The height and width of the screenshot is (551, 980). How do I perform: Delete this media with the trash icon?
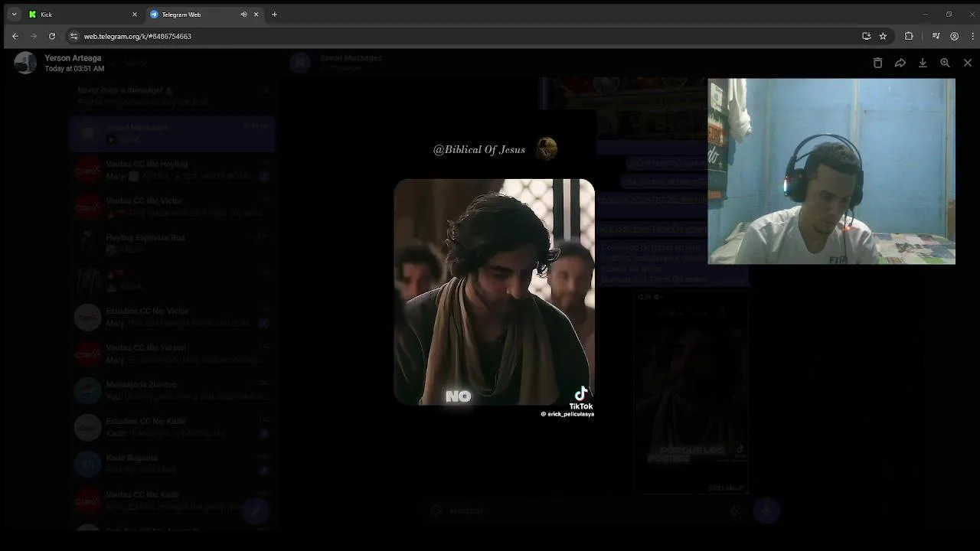coord(877,63)
